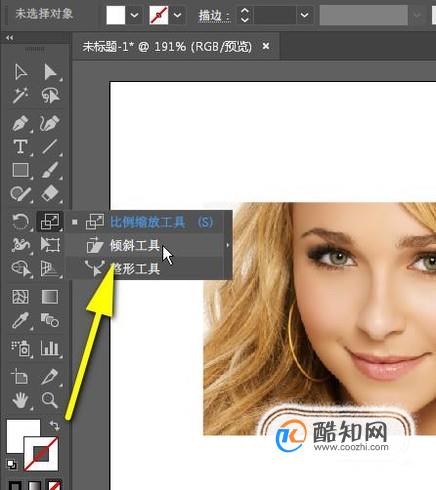The width and height of the screenshot is (436, 490).
Task: Select the Type tool
Action: 21,147
